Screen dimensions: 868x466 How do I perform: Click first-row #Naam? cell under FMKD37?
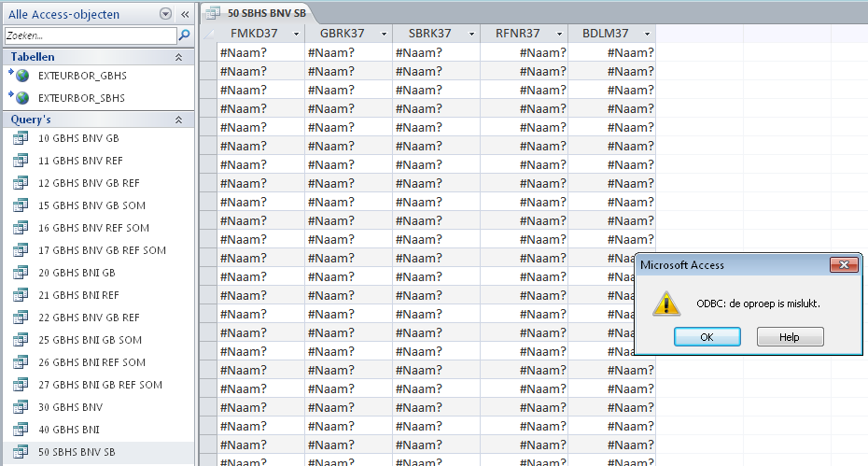tap(260, 52)
